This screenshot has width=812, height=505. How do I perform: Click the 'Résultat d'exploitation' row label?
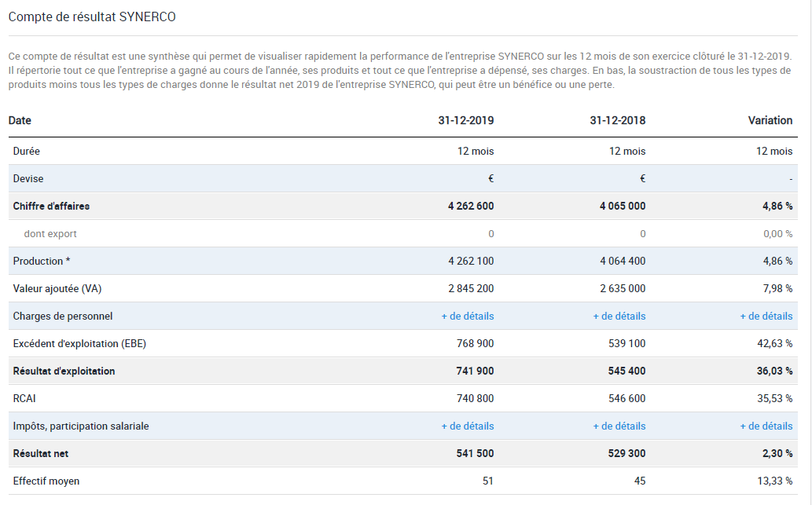tap(64, 371)
